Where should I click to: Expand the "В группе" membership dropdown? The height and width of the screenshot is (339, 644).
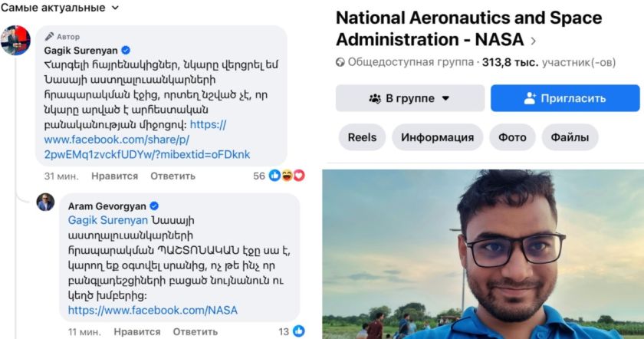click(409, 98)
